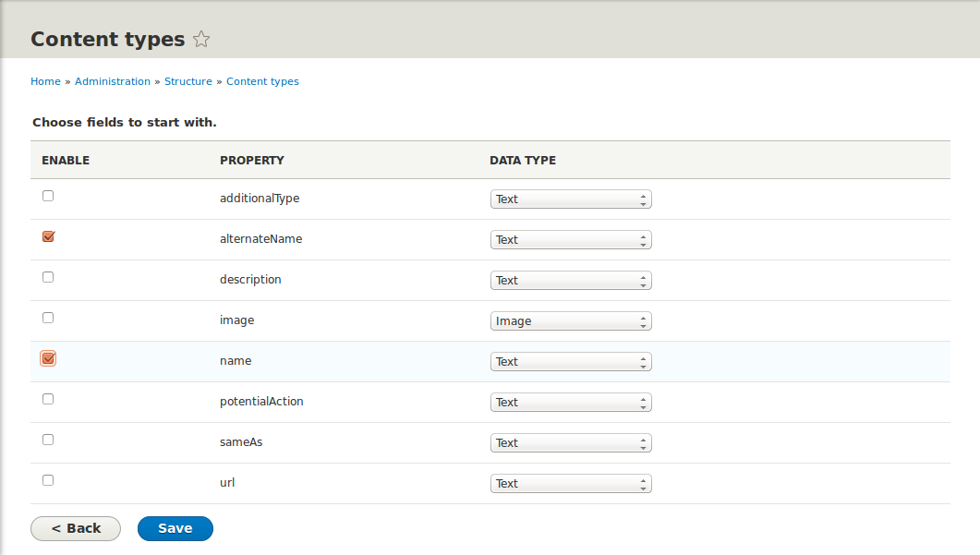Enable the potentialAction checkbox
Viewport: 980px width, 555px height.
(x=48, y=399)
